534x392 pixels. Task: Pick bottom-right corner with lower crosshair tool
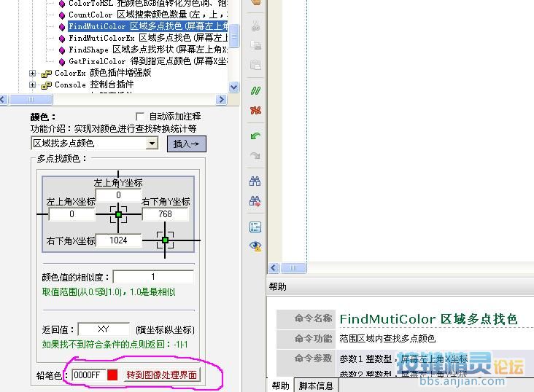(165, 240)
